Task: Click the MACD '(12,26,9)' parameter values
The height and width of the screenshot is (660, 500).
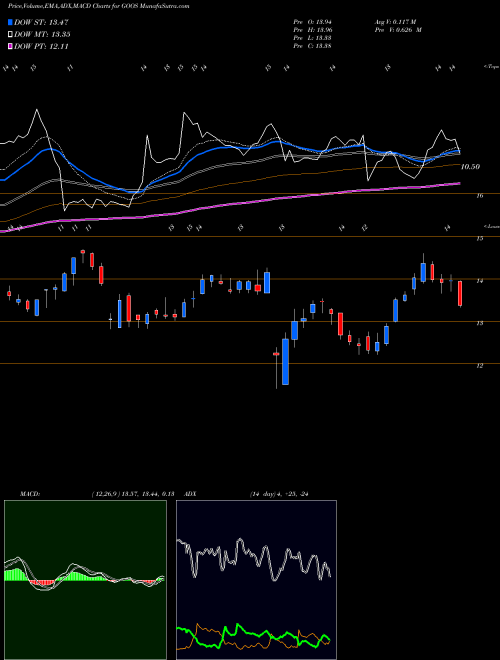Action: 133,494
